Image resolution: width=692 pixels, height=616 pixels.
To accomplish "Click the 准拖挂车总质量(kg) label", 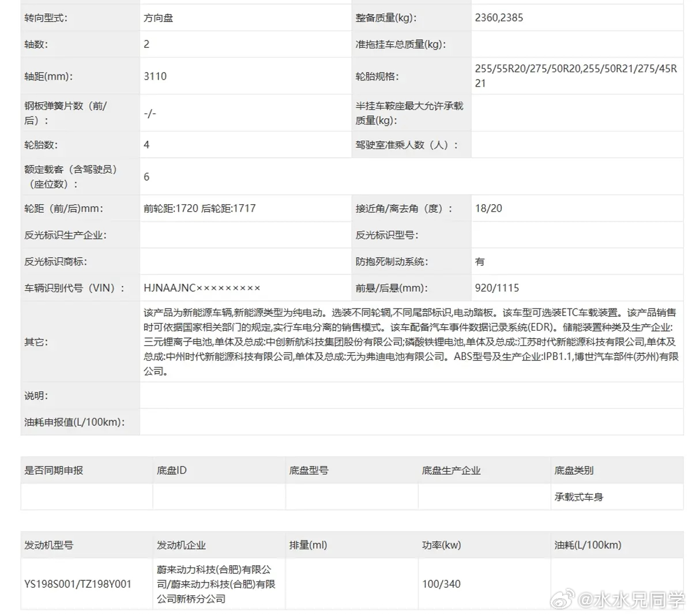I will pyautogui.click(x=401, y=44).
